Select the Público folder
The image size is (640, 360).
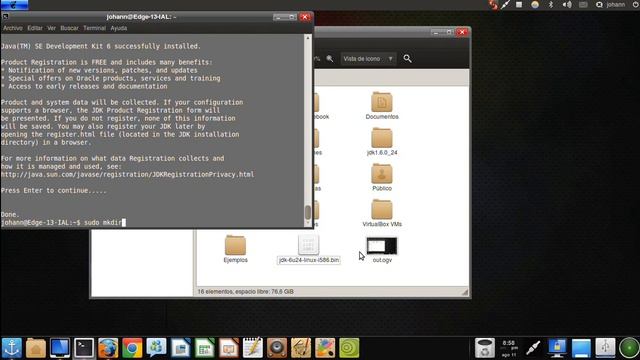382,178
